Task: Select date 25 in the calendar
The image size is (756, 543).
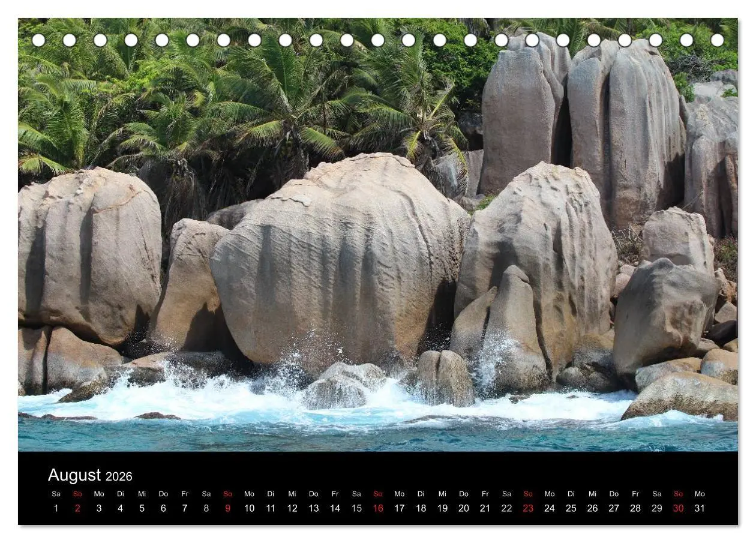Action: click(571, 508)
